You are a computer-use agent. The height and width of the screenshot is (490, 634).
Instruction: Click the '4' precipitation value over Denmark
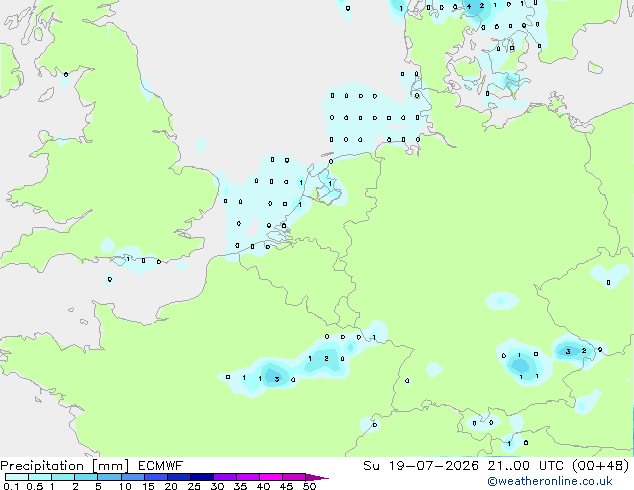(x=469, y=6)
